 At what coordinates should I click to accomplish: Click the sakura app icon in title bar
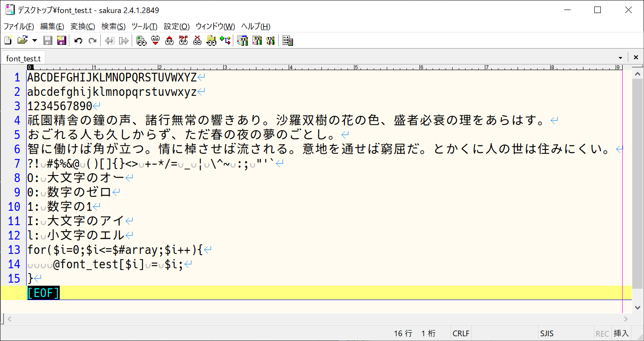[x=10, y=10]
